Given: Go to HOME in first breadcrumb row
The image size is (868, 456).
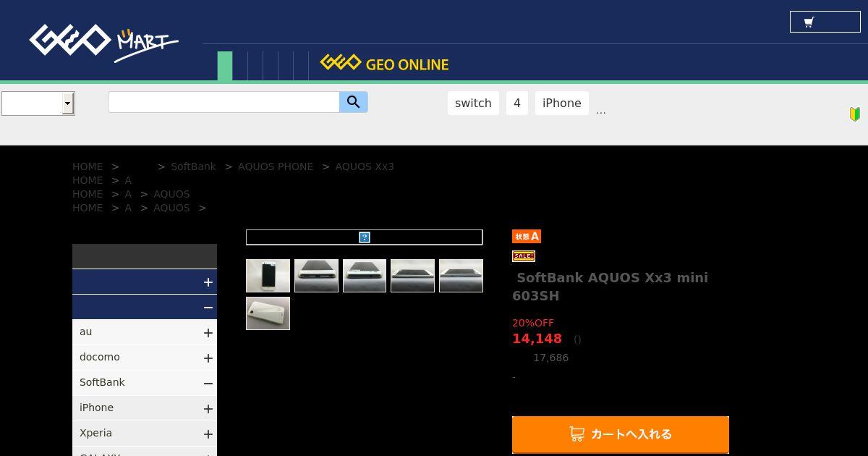Looking at the screenshot, I should pyautogui.click(x=88, y=166).
